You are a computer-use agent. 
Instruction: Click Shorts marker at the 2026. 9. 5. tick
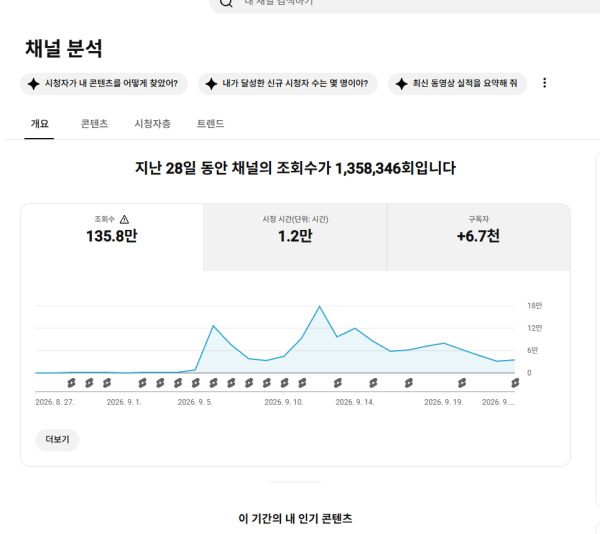pyautogui.click(x=196, y=383)
